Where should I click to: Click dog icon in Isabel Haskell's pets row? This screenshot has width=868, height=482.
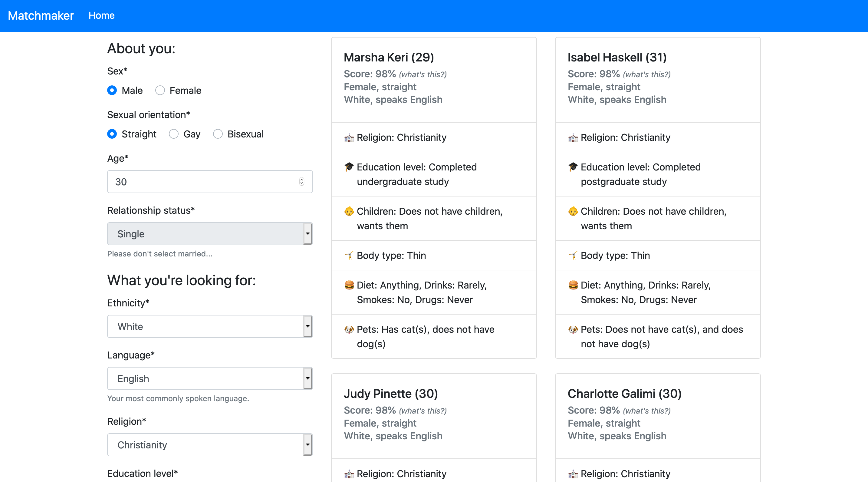573,329
